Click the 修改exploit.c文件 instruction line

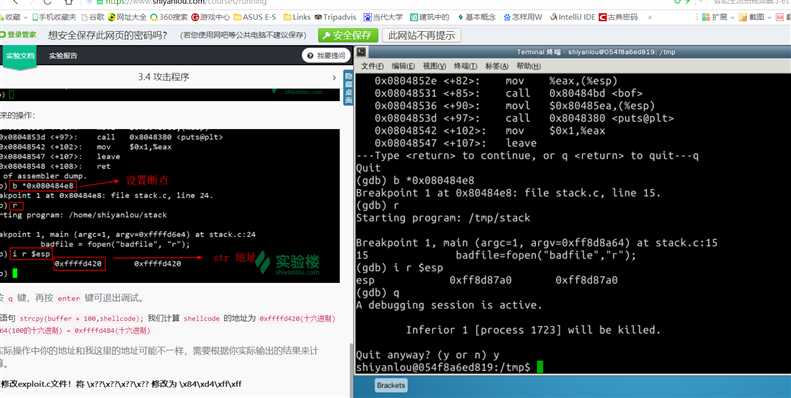point(121,384)
